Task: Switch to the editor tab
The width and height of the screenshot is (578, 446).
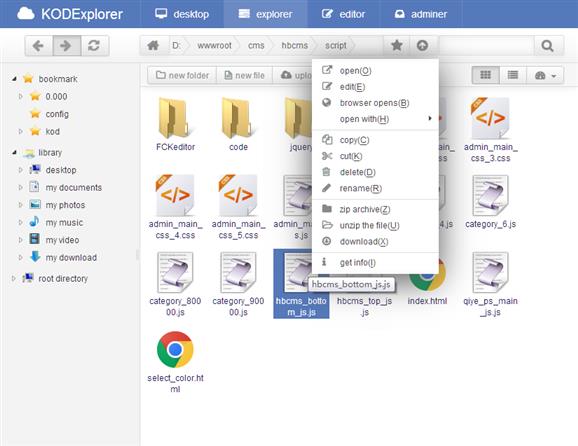Action: click(x=344, y=14)
